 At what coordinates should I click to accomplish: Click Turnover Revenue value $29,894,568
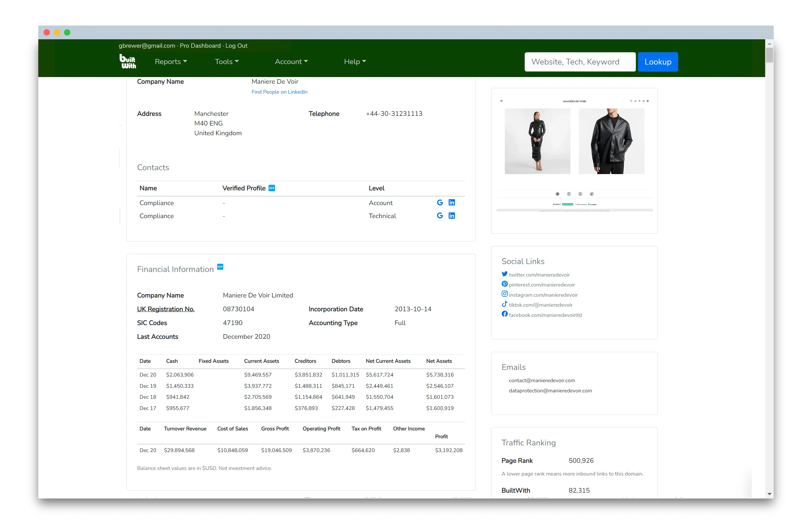tap(179, 451)
